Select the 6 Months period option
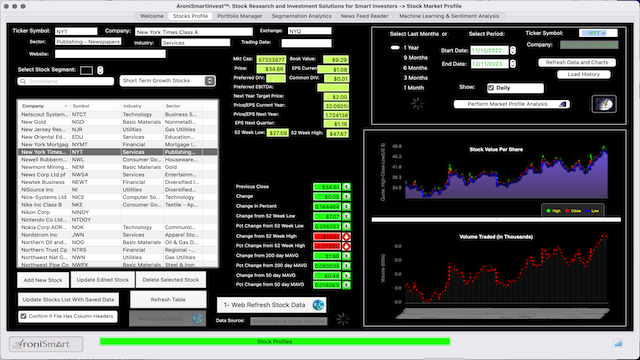The height and width of the screenshot is (360, 640). pyautogui.click(x=415, y=68)
